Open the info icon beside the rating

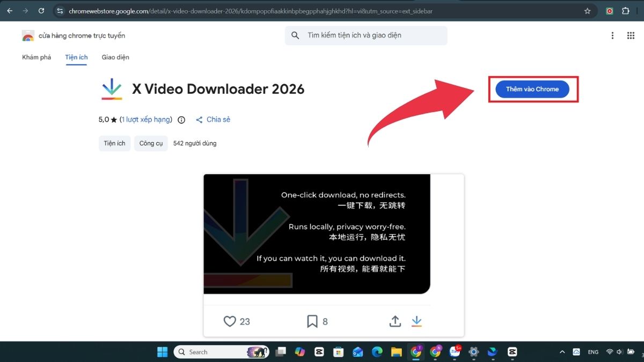coord(181,120)
